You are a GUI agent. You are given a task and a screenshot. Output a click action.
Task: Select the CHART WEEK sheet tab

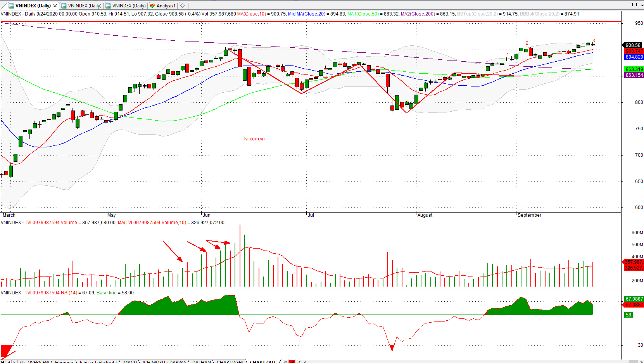pos(230,361)
